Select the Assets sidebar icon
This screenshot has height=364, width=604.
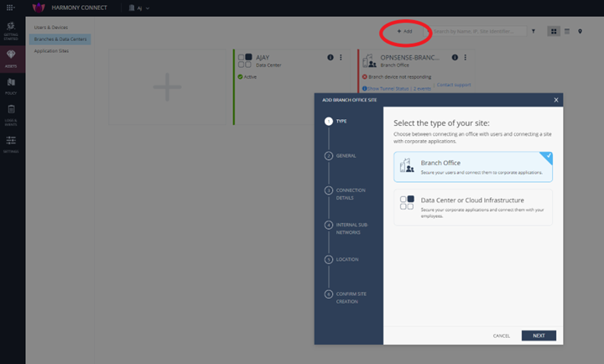click(11, 59)
